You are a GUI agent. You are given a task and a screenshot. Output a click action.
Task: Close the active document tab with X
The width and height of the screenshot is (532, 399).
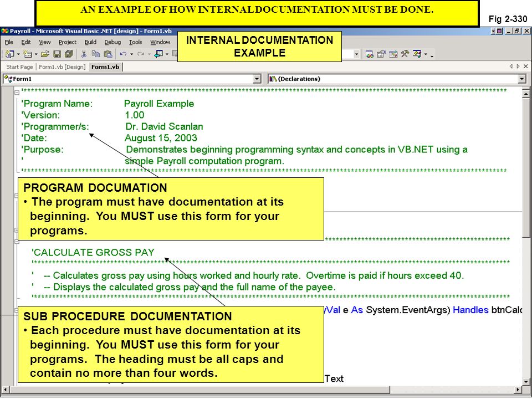point(525,66)
